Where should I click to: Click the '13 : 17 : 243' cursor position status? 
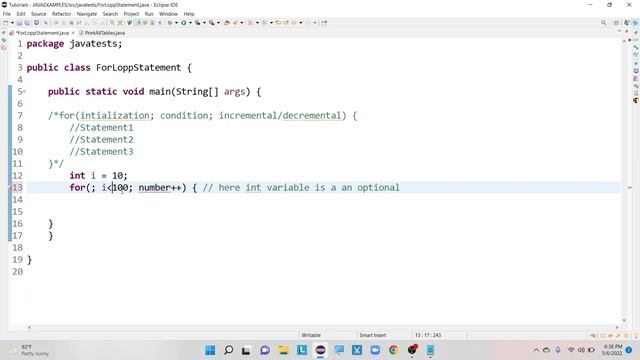[428, 335]
